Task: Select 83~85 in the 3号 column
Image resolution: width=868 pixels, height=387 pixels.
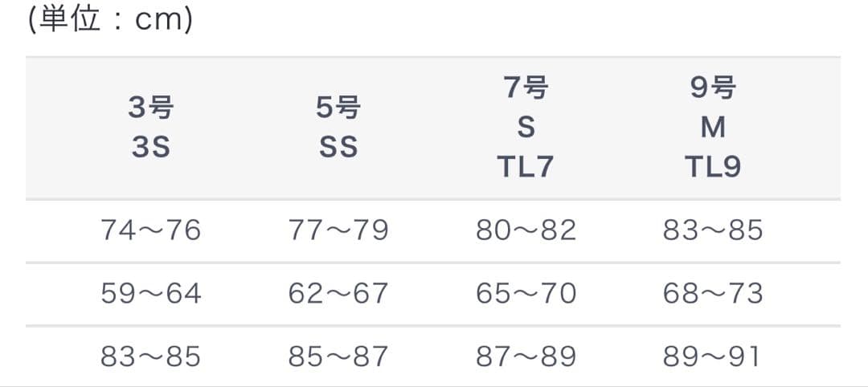Action: tap(151, 356)
